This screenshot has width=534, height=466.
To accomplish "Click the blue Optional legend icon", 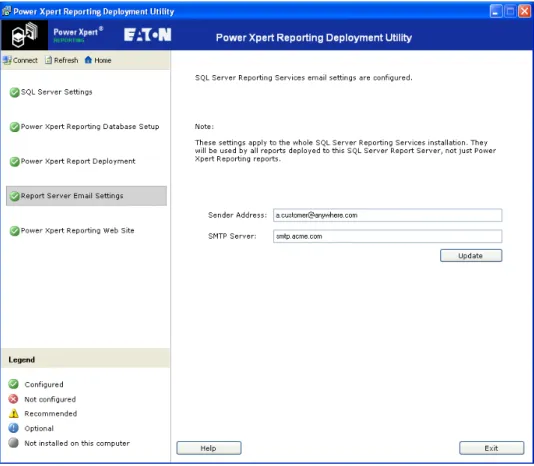I will click(x=14, y=428).
